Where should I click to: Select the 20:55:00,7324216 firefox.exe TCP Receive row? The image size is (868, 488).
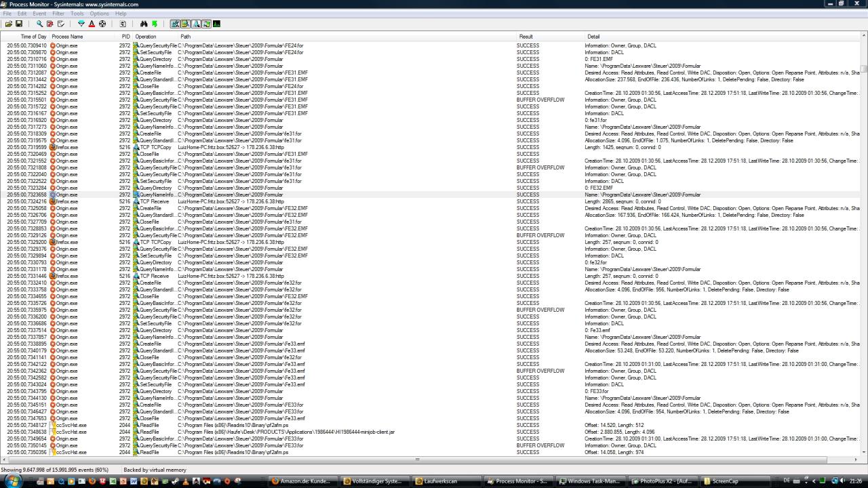[431, 201]
